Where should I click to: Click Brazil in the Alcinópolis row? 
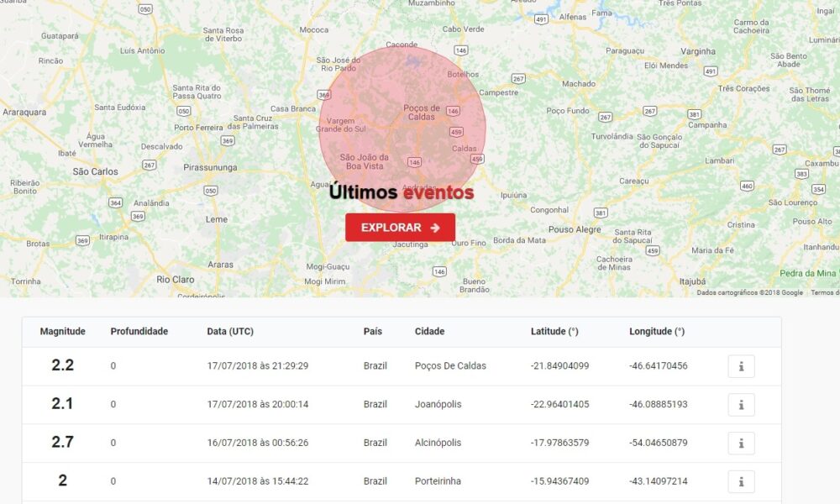[375, 443]
